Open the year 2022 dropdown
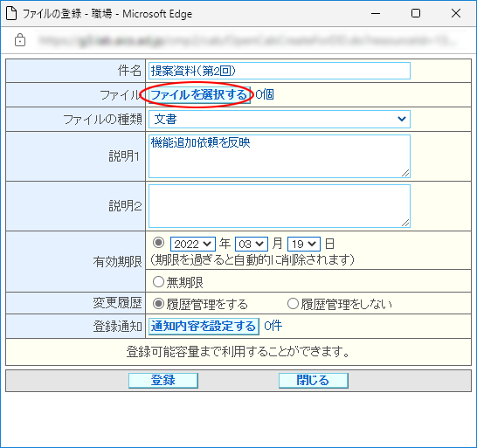 [193, 244]
